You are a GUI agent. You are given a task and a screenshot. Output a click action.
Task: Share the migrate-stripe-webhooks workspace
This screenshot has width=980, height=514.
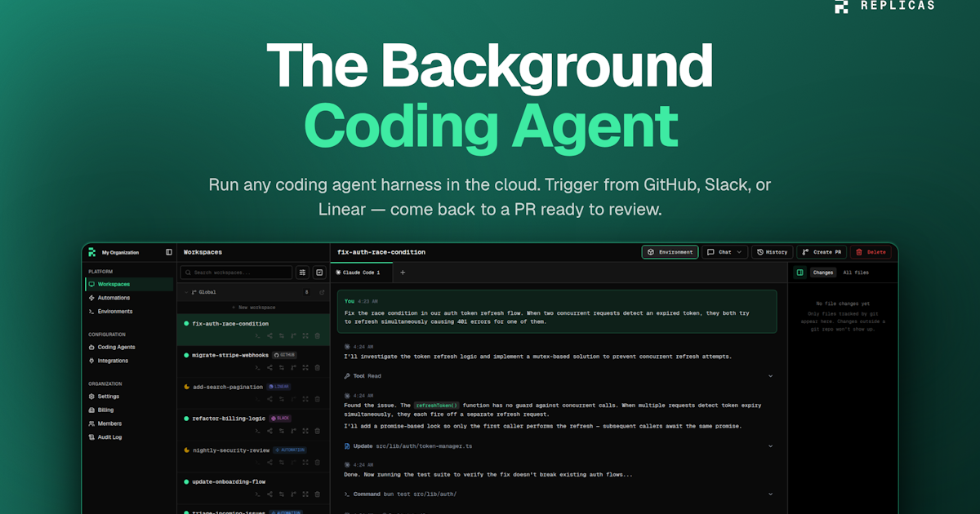(x=269, y=367)
